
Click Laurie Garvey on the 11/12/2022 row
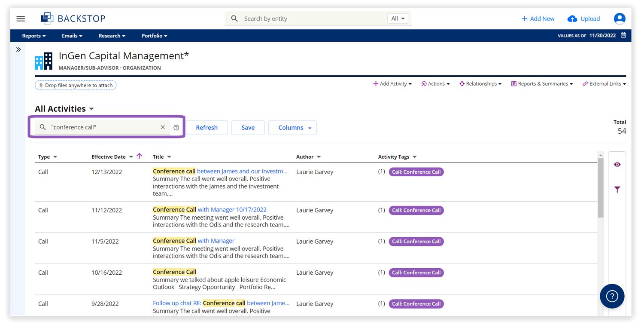point(315,210)
